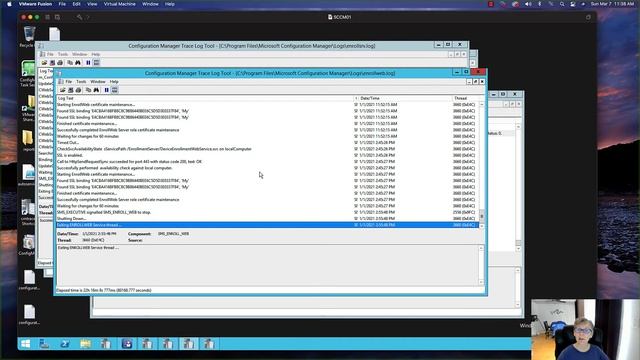Click MDI child system icon beside File menu

pos(61,82)
